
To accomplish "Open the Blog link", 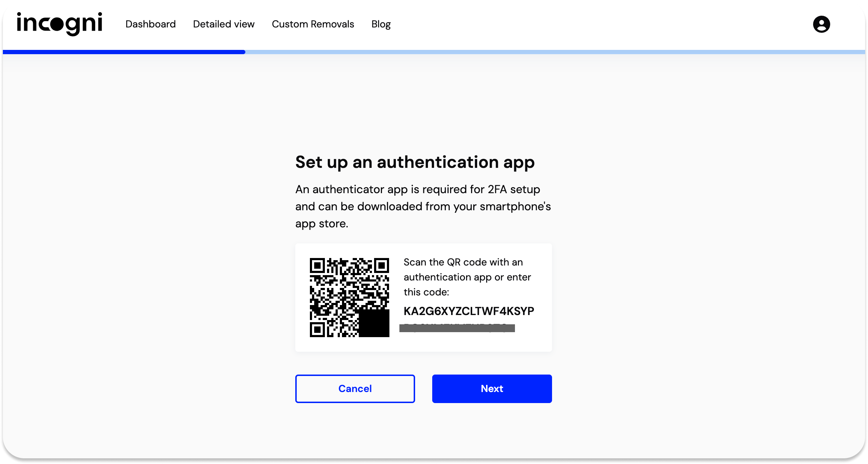I will click(381, 24).
